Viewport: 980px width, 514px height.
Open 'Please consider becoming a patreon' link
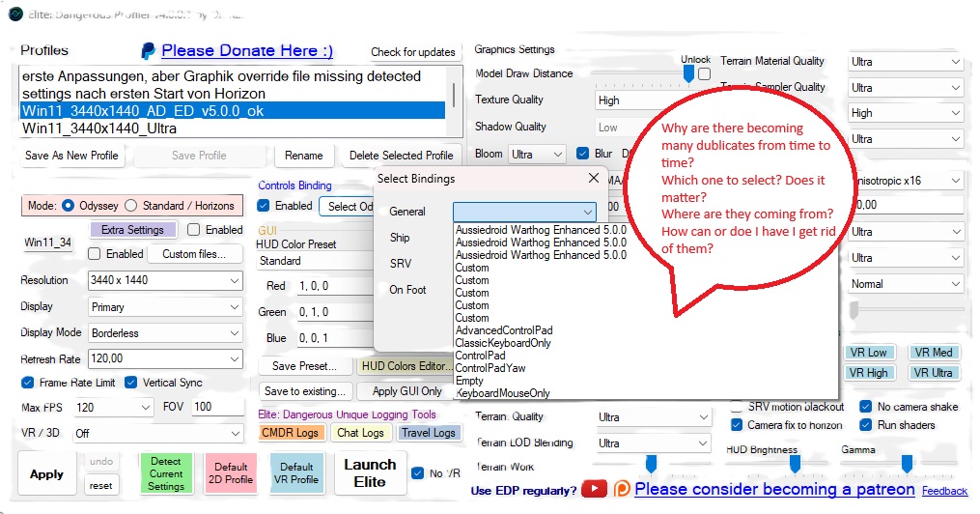[x=774, y=489]
